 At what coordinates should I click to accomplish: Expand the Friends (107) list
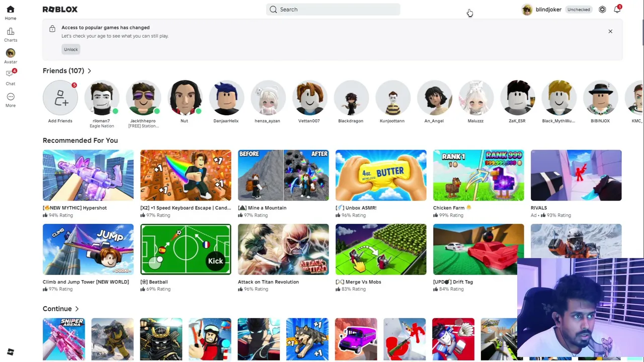coord(89,71)
